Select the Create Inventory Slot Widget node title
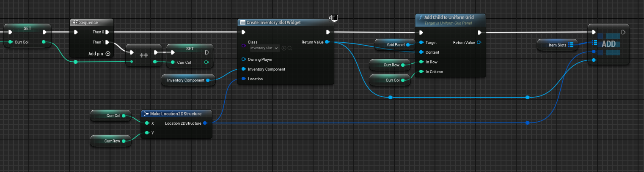Screen dimensions: 644x172 coord(273,22)
